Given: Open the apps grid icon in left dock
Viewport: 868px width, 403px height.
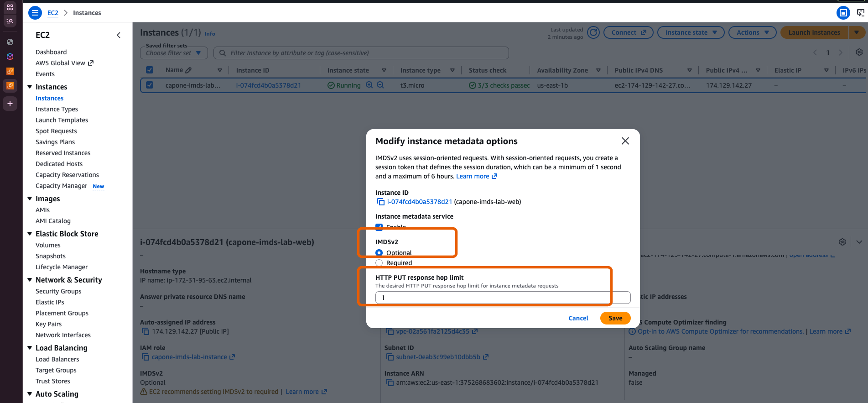Looking at the screenshot, I should point(10,7).
